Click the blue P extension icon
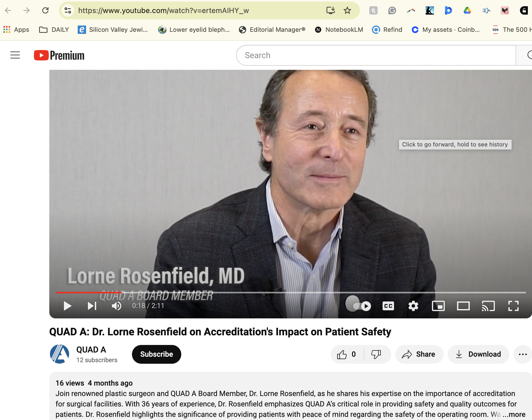Viewport: 532px width, 420px height. tap(448, 10)
